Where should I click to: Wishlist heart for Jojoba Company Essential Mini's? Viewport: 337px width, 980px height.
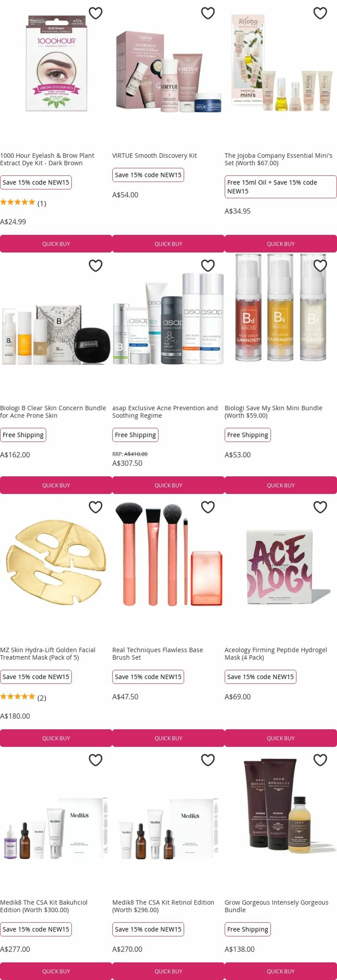tap(320, 13)
